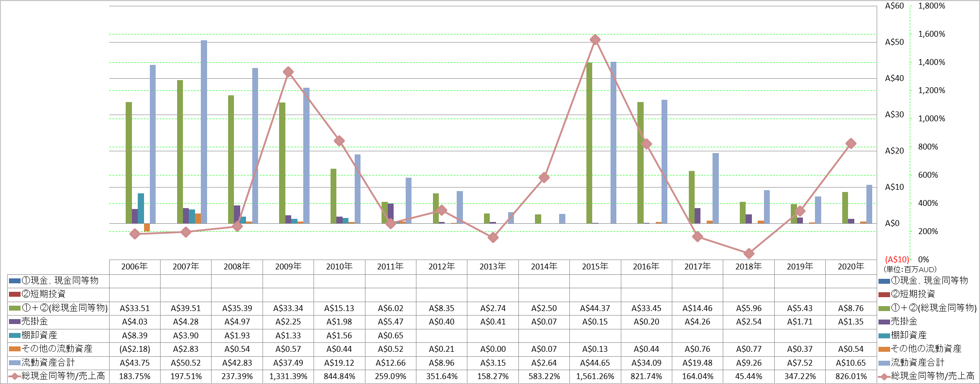Click the red (A$10) axis label
980x384 pixels.
pos(897,260)
